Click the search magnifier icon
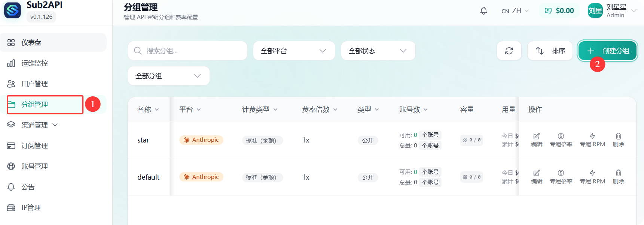644x225 pixels. (138, 51)
